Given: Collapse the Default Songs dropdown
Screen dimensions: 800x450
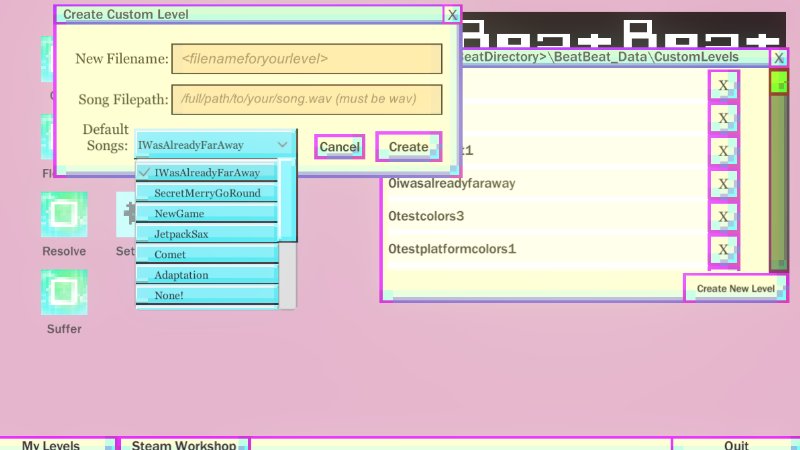Looking at the screenshot, I should point(215,145).
